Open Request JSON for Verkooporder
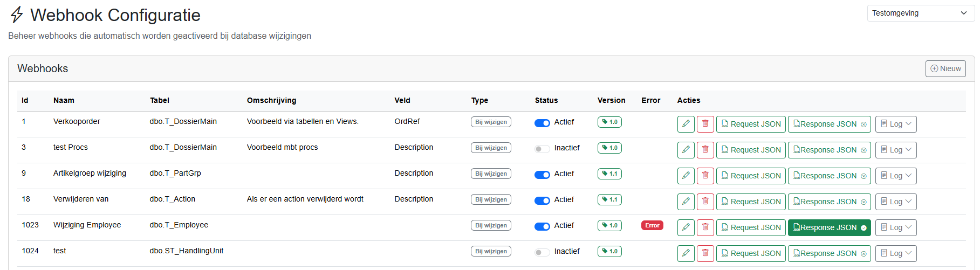 [x=751, y=124]
